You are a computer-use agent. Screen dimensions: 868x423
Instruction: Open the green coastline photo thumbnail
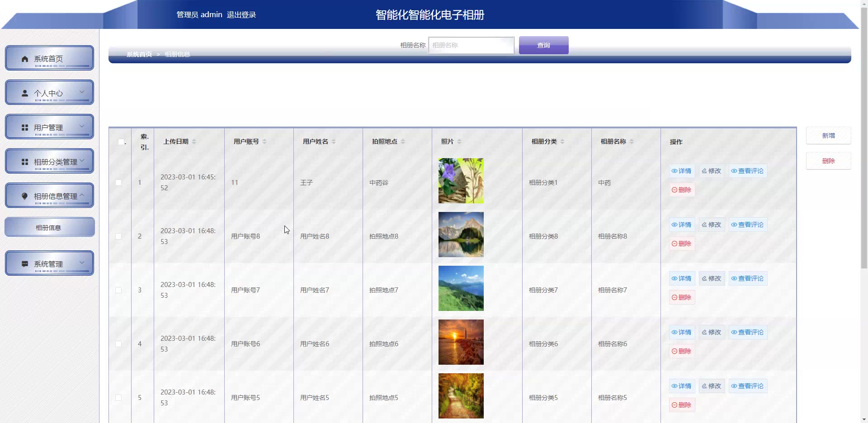(x=461, y=288)
